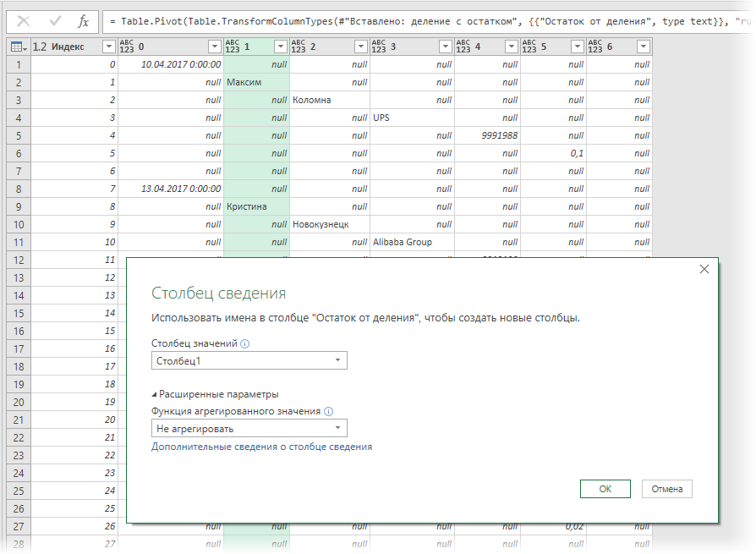Open filter dropdown of column 1
The height and width of the screenshot is (554, 756).
(x=280, y=47)
